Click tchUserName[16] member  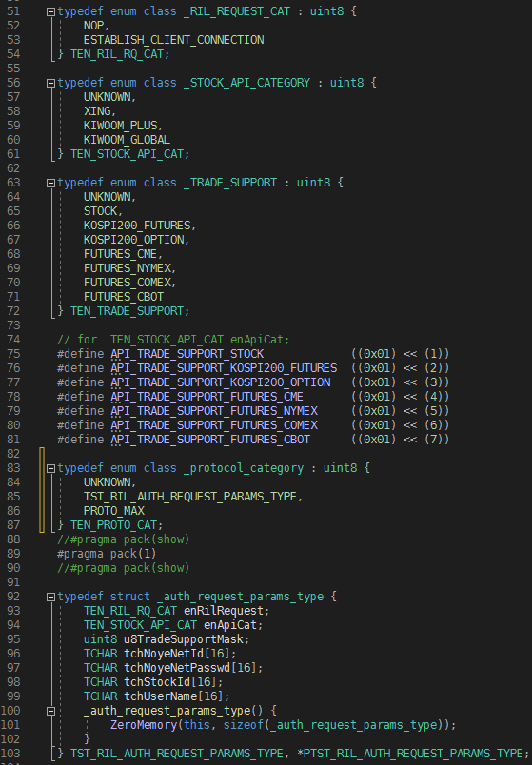point(174,696)
